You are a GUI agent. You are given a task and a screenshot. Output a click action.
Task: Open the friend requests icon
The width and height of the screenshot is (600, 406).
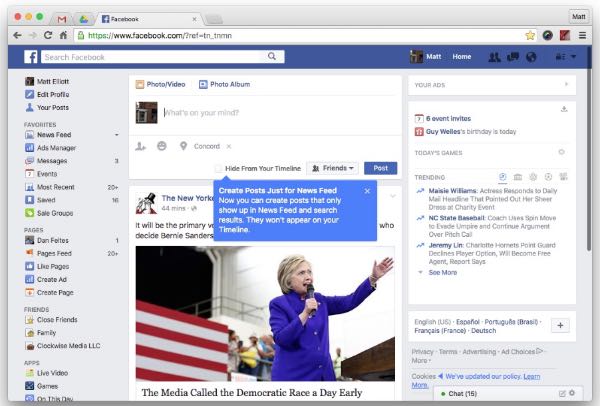494,57
